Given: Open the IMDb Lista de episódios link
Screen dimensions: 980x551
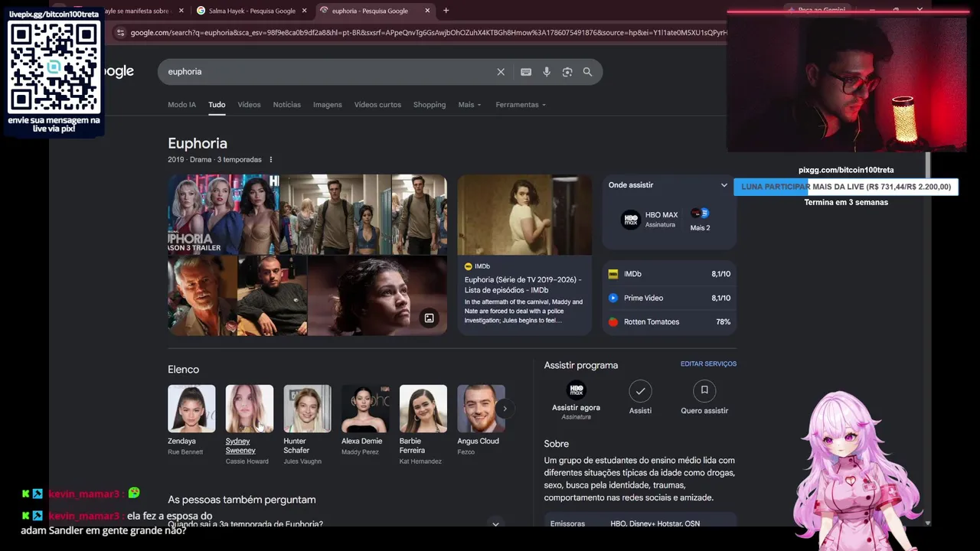Looking at the screenshot, I should 523,285.
